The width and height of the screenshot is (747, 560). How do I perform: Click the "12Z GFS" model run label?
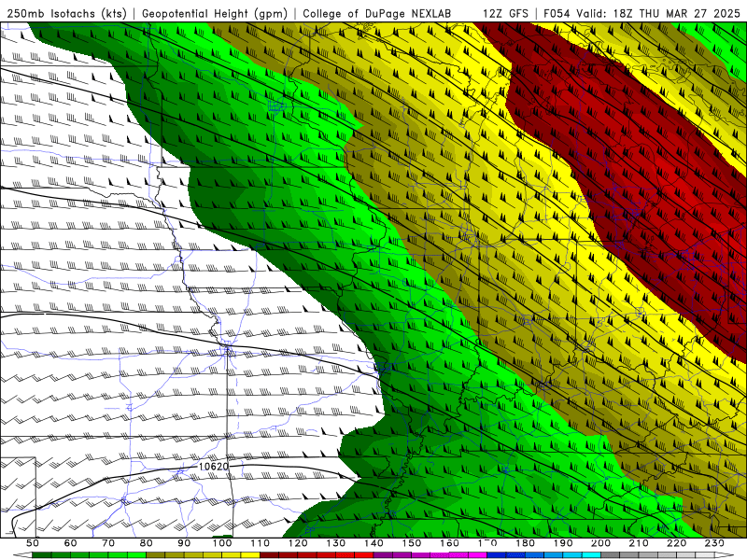coord(505,13)
